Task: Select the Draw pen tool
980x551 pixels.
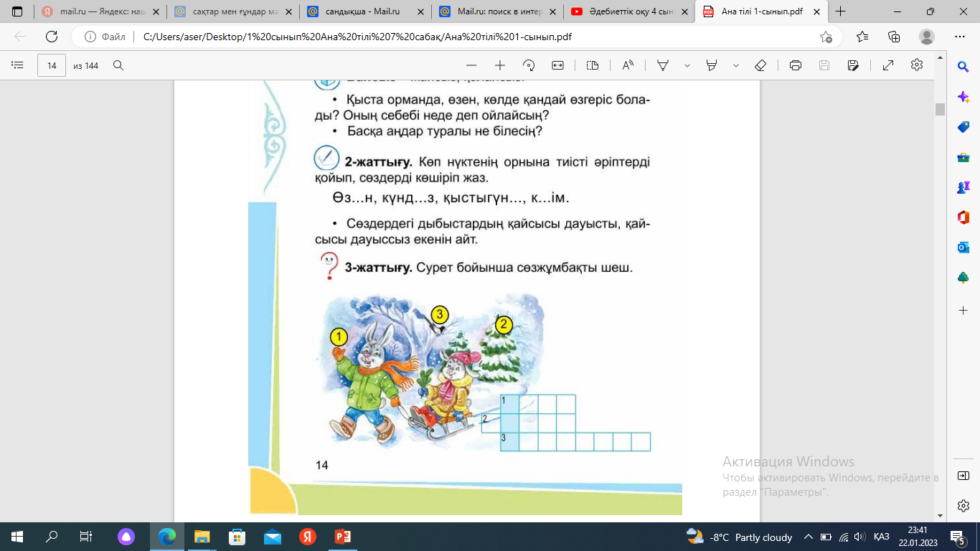Action: (664, 65)
